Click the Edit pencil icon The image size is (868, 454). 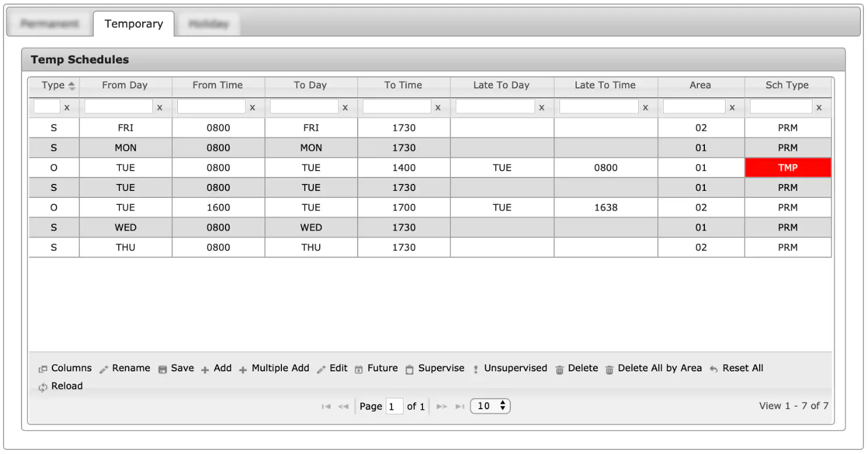(321, 370)
